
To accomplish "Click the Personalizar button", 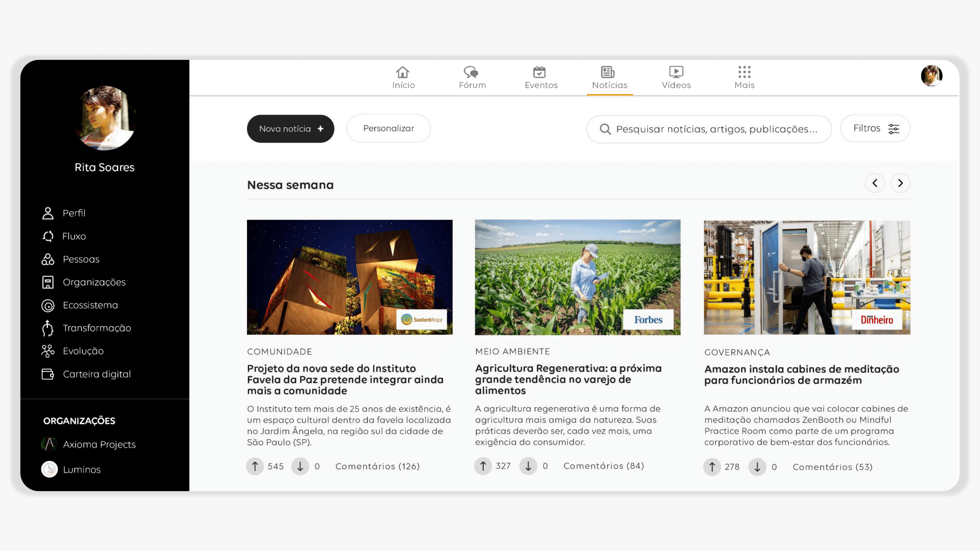I will point(388,129).
